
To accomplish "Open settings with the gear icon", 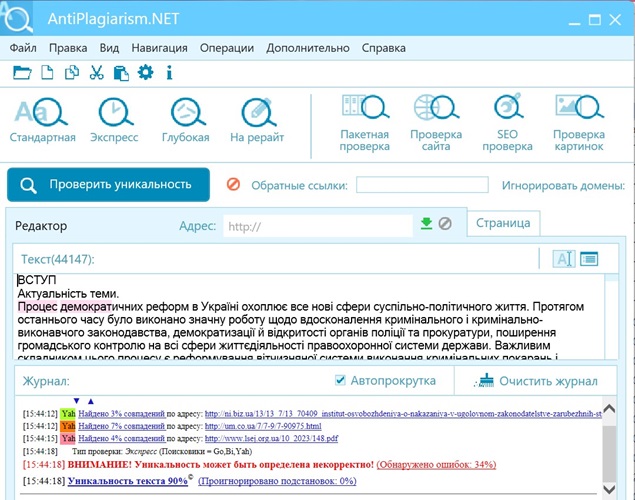I will point(145,72).
